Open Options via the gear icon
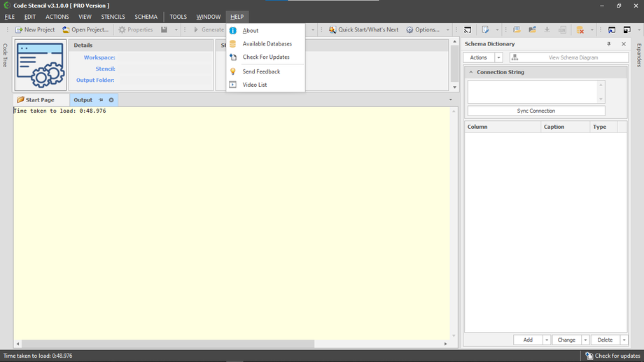The height and width of the screenshot is (362, 644). coord(409,30)
